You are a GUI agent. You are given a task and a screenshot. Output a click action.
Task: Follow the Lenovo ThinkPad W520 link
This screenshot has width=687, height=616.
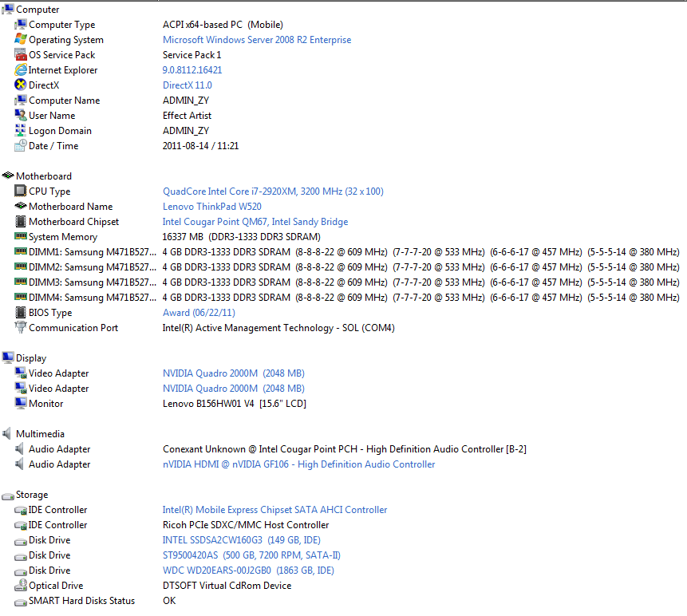tap(212, 207)
